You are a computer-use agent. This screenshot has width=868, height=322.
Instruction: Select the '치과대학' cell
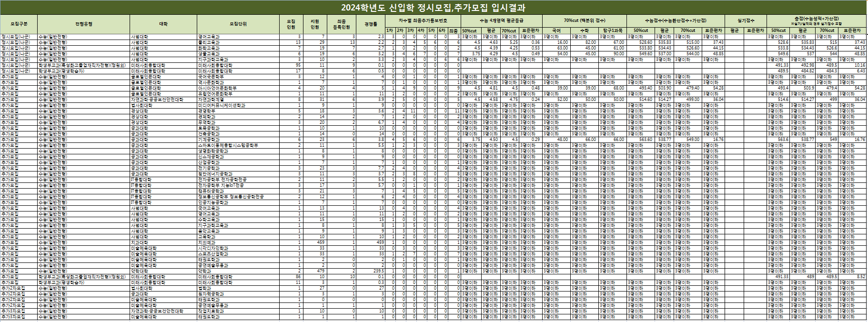[163, 242]
